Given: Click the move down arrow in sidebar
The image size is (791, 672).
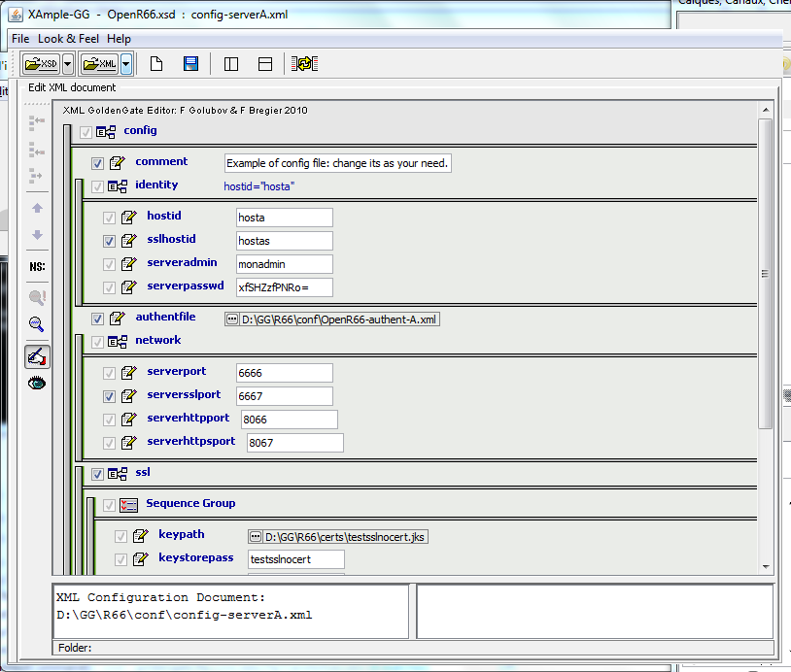Looking at the screenshot, I should 37,235.
